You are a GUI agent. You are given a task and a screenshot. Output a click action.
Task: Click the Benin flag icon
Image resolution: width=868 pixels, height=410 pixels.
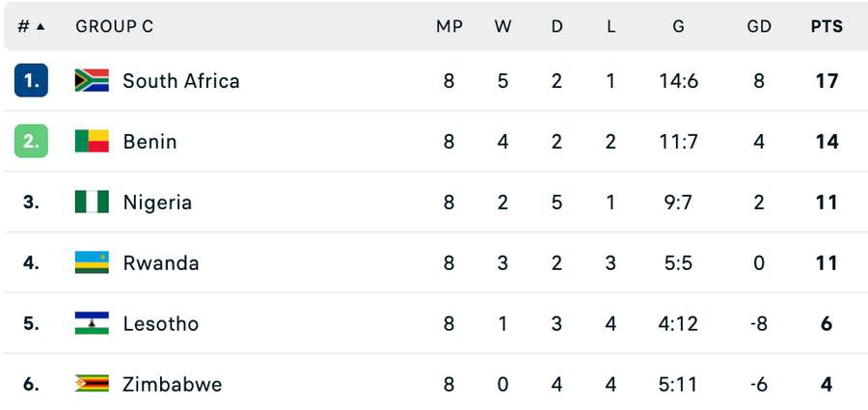tap(92, 141)
